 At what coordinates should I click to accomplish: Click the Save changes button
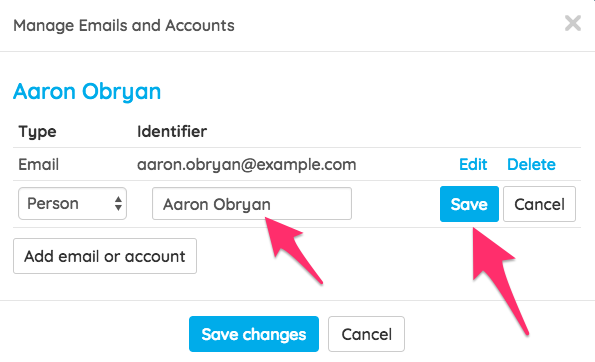(254, 334)
